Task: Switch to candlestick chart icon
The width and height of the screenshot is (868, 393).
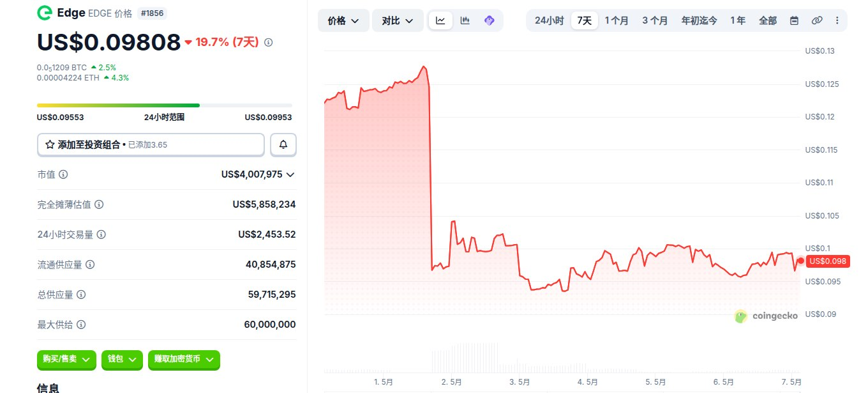Action: pyautogui.click(x=465, y=20)
